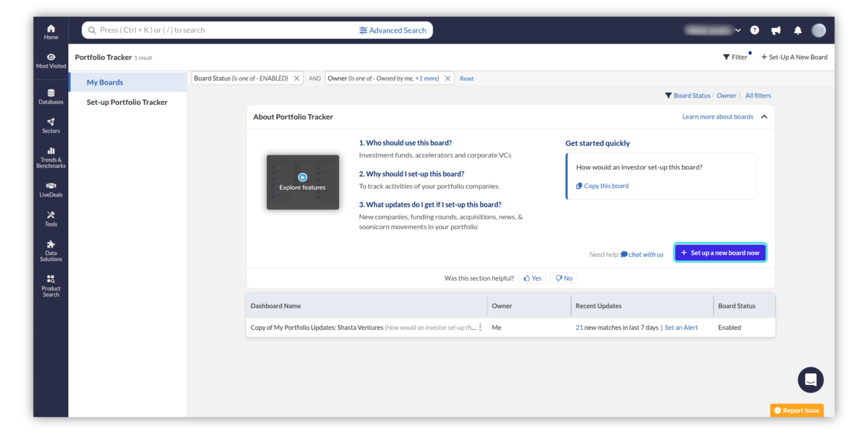868x434 pixels.
Task: Click the help question mark icon
Action: point(754,30)
